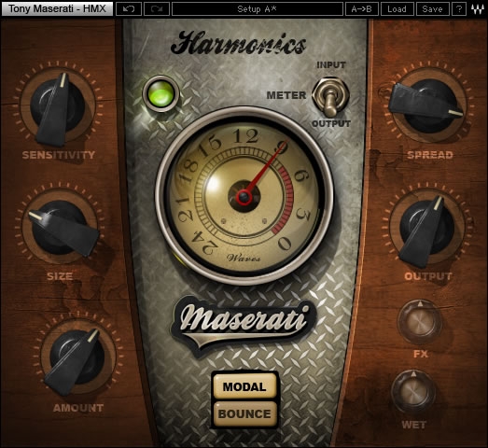Click the Waves logo icon
Viewport: 488px width, 448px height.
tap(477, 9)
